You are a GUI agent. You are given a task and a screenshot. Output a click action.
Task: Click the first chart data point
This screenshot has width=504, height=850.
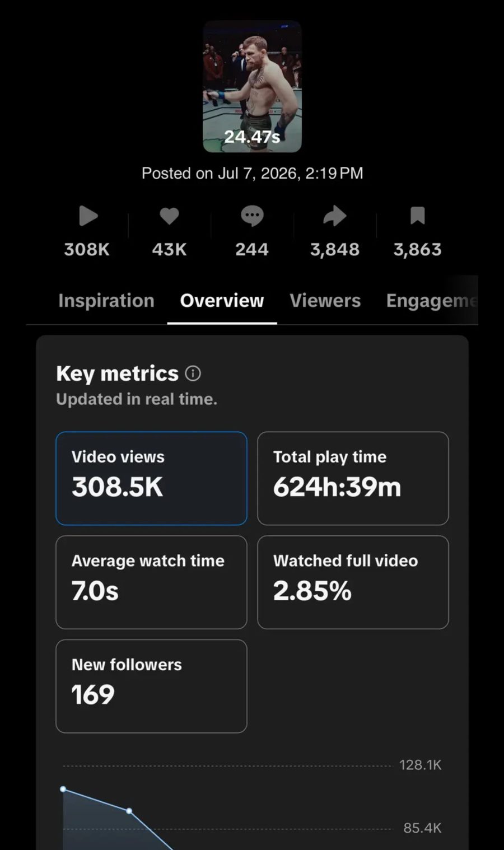pos(63,789)
